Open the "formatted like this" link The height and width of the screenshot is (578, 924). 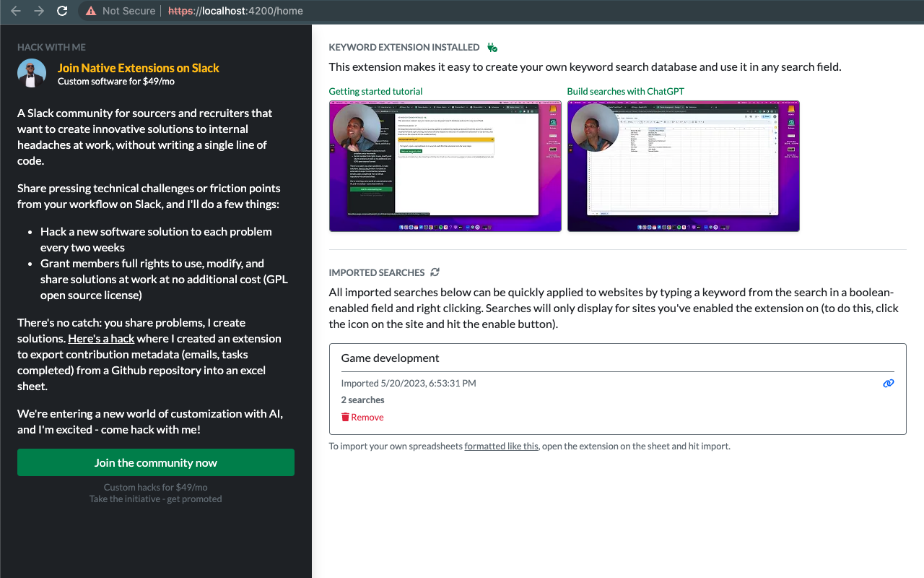tap(501, 446)
